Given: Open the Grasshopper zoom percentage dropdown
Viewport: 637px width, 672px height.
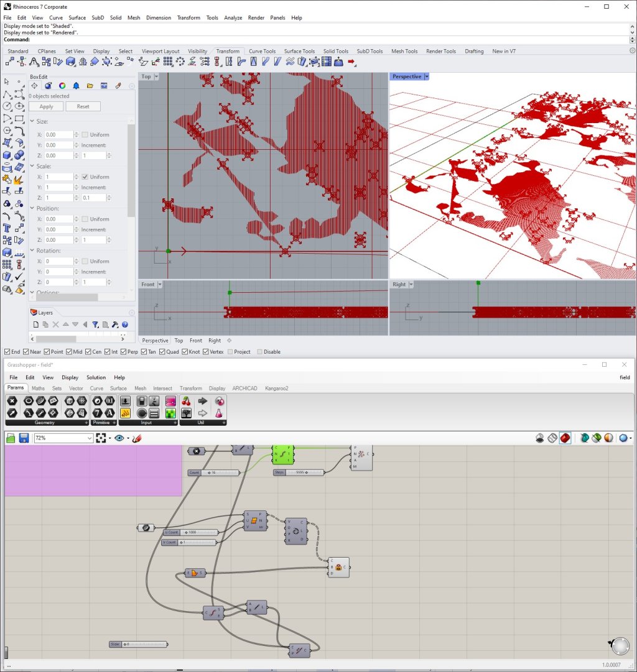Looking at the screenshot, I should click(90, 438).
